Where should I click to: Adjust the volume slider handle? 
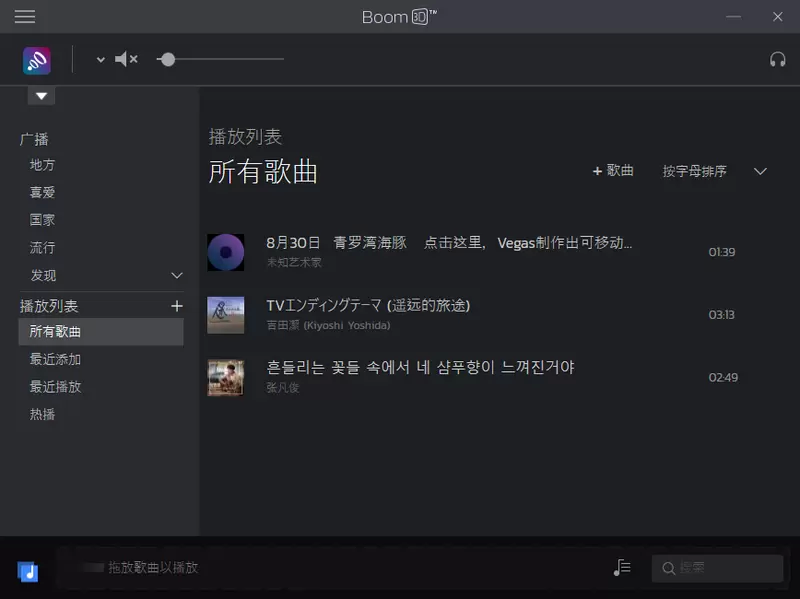(168, 60)
